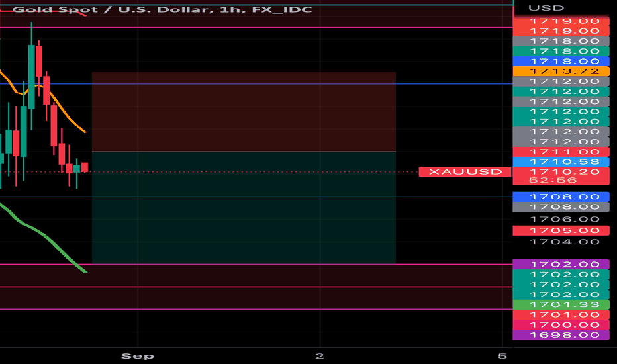Click the pink 1700.00 price label
This screenshot has width=617, height=364.
(x=561, y=325)
